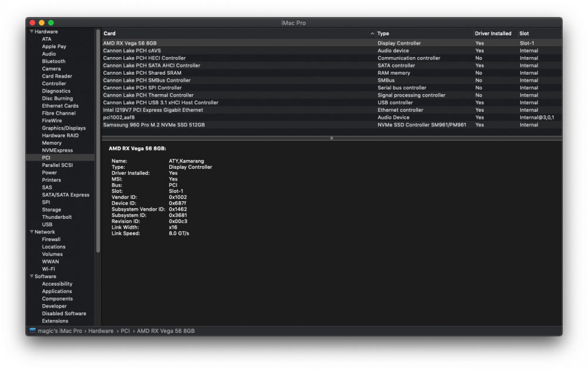Select Camera in the sidebar
The width and height of the screenshot is (588, 370).
coord(51,69)
